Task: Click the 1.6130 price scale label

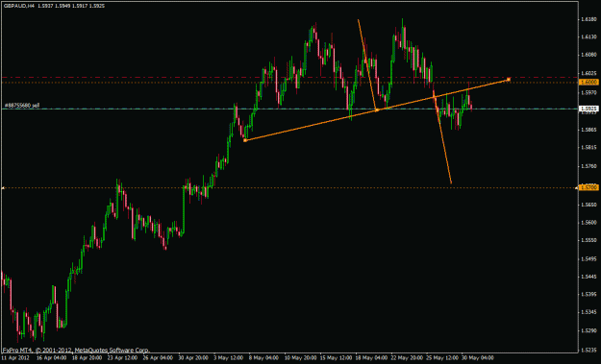Action: coord(588,36)
